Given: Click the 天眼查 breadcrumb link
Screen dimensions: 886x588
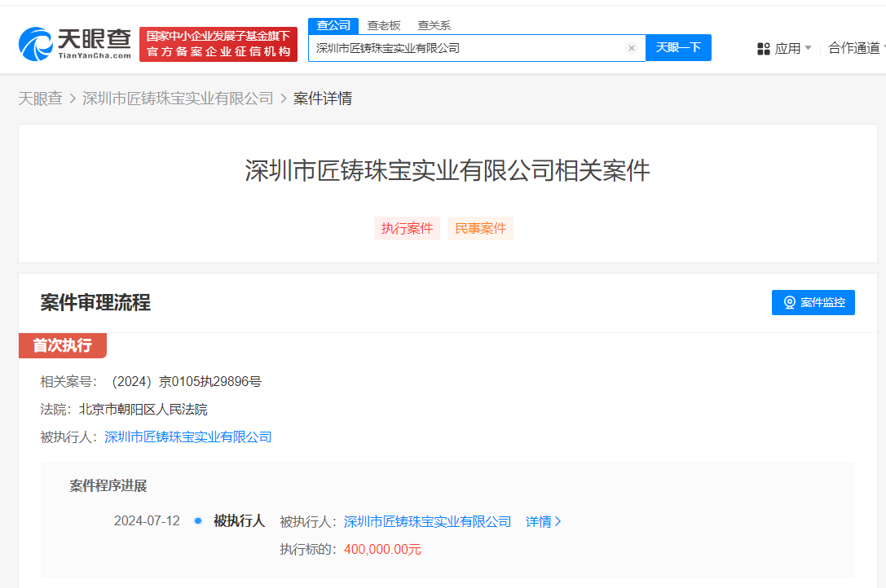Looking at the screenshot, I should [x=41, y=98].
